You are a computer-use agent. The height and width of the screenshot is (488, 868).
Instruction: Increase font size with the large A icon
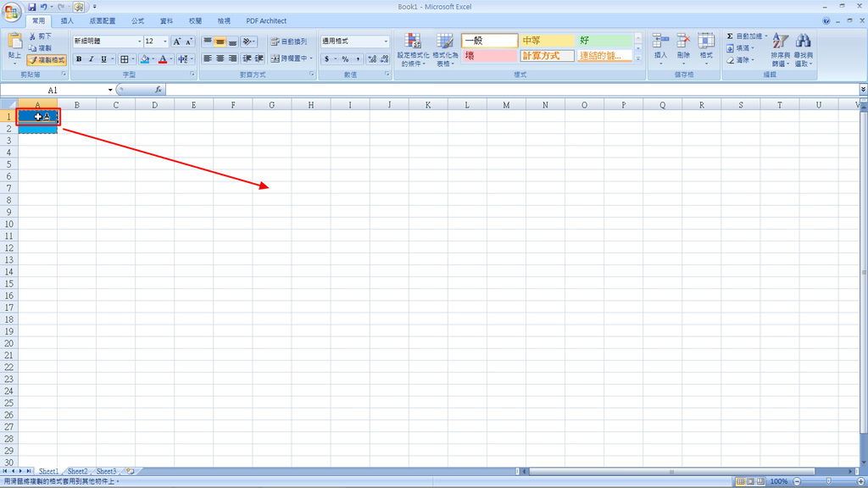pyautogui.click(x=176, y=42)
